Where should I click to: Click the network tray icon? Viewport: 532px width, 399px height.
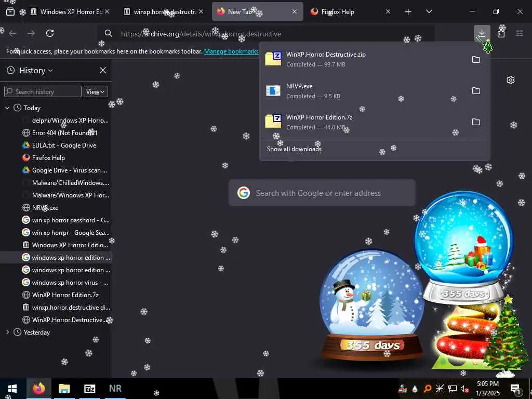(453, 389)
